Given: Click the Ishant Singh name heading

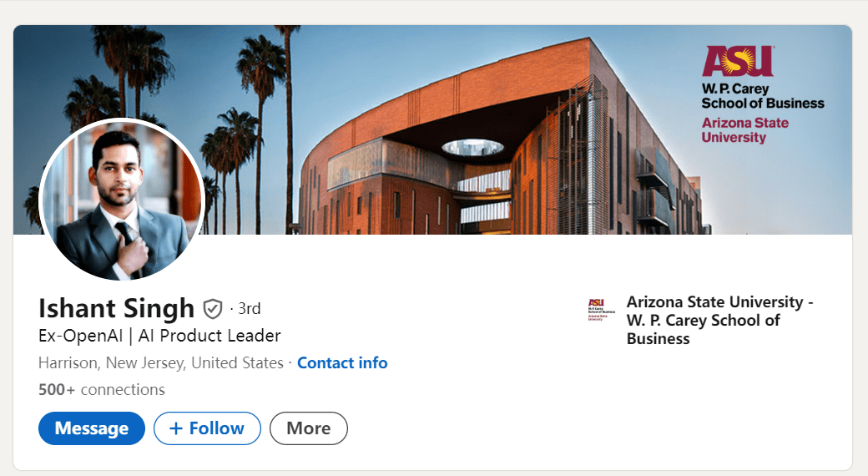Looking at the screenshot, I should pyautogui.click(x=116, y=309).
